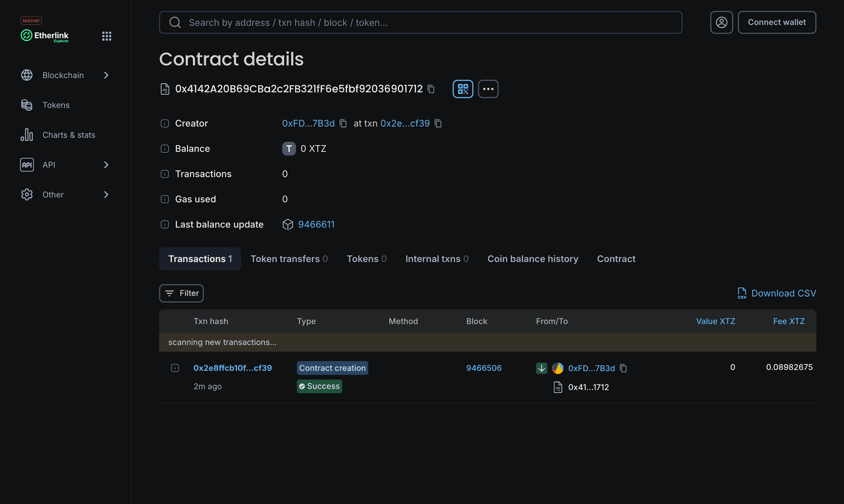Screen dimensions: 844x504
Task: Show info hint for Transactions field
Action: (165, 174)
